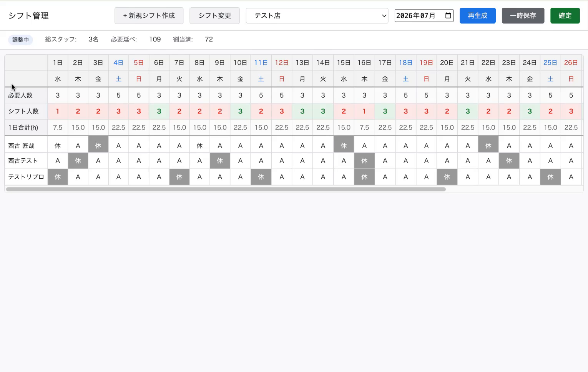This screenshot has height=372, width=588.
Task: Select 西古 匠哉 休 cell on 3日
Action: (x=98, y=146)
